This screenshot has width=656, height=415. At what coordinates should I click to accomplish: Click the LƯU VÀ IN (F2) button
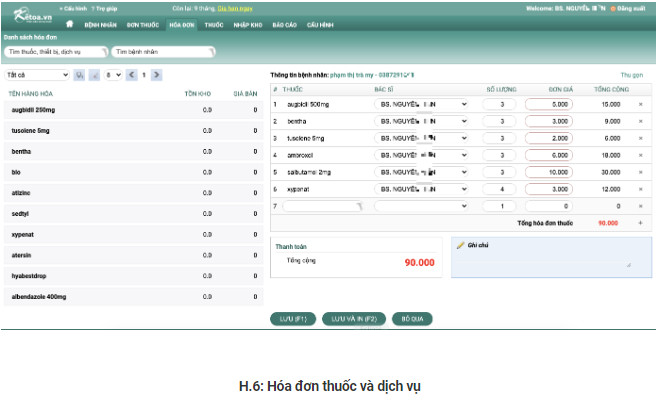tap(353, 319)
